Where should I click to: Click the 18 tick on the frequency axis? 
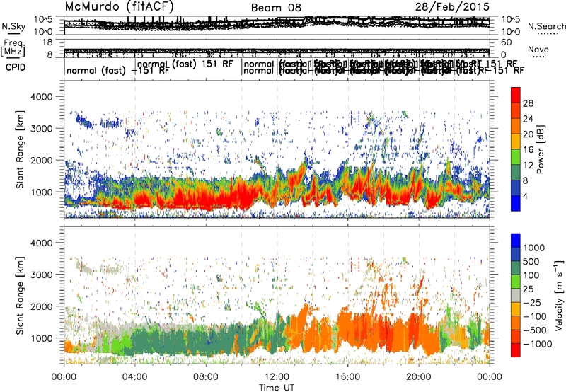pyautogui.click(x=47, y=42)
